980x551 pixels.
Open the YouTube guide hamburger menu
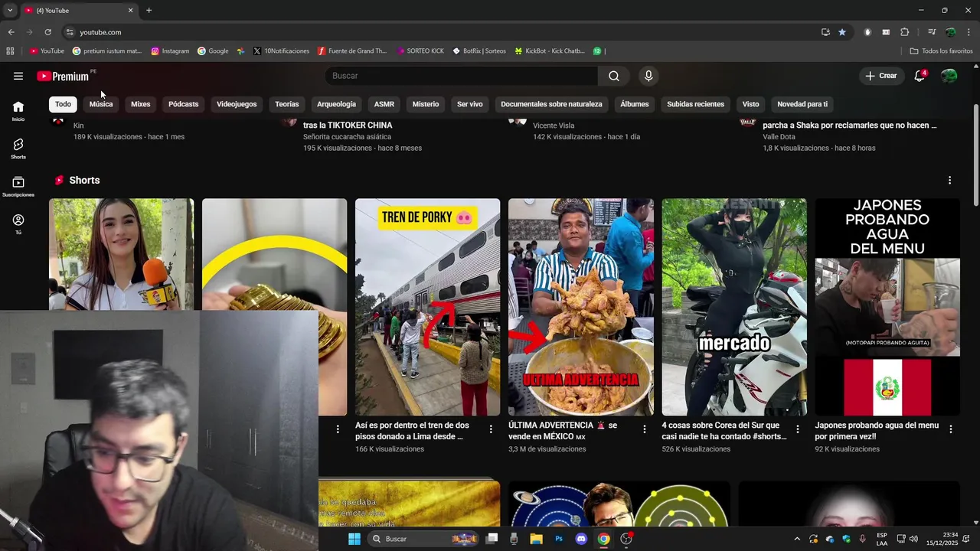(x=18, y=76)
